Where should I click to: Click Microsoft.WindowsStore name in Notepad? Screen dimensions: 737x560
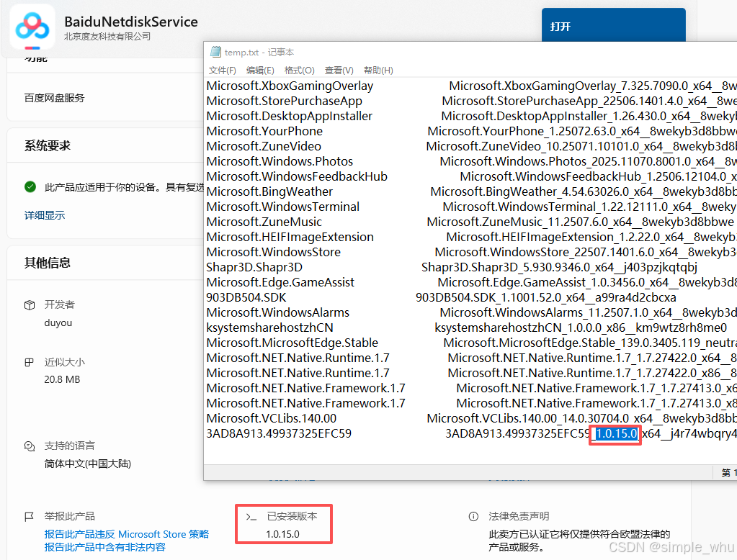[x=274, y=252]
